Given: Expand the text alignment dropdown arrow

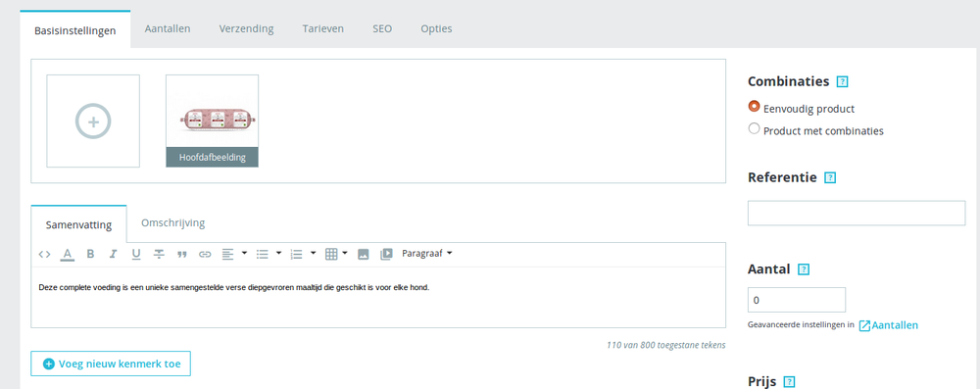Looking at the screenshot, I should tap(244, 253).
